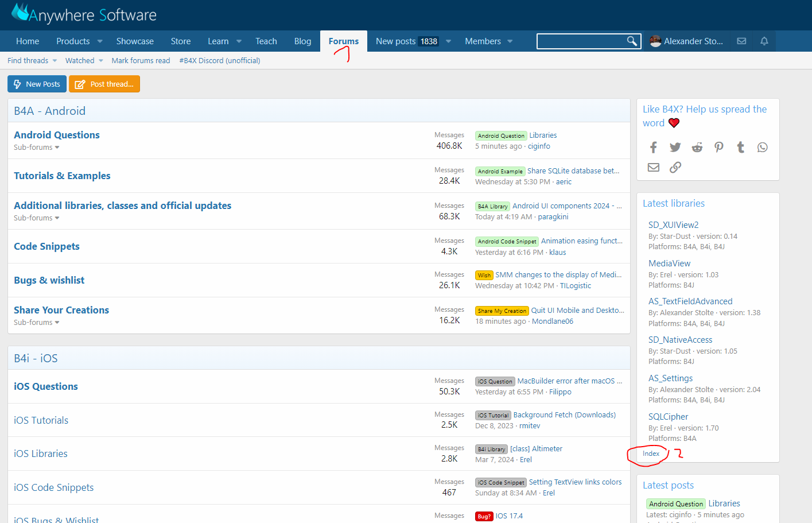Open the Showcase tab
Viewport: 812px width, 523px height.
(135, 41)
